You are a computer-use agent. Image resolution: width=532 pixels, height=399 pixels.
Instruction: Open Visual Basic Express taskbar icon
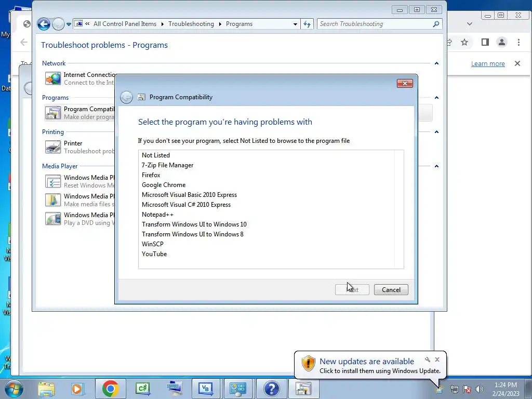[206, 389]
